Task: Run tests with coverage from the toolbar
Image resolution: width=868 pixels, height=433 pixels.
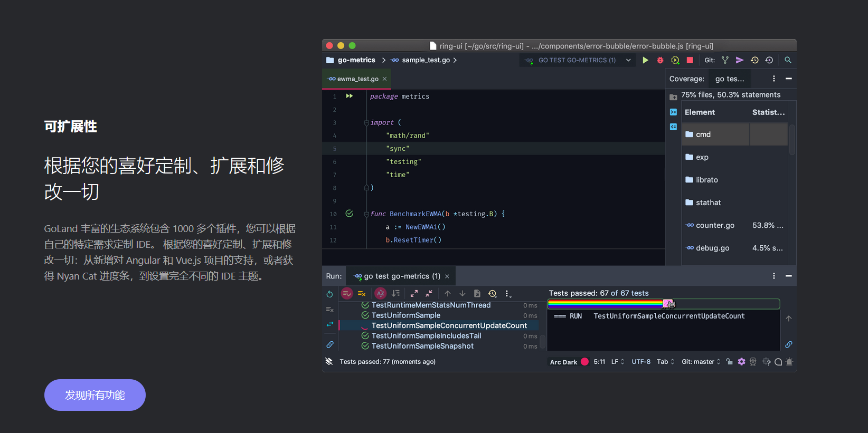Action: click(x=675, y=60)
